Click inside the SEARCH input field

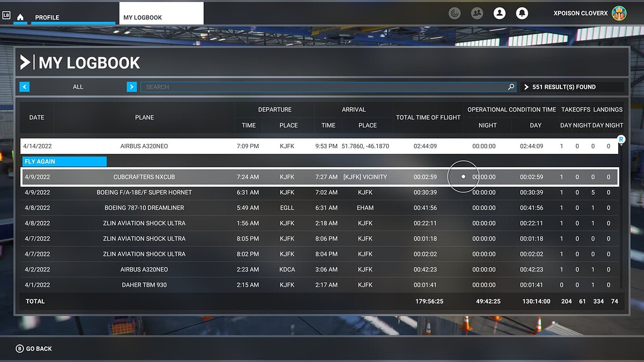pos(314,87)
